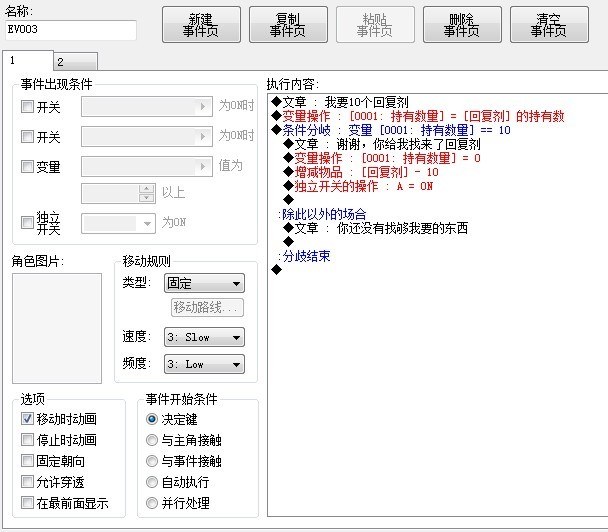Click the 清空事件页 button
608x532 pixels.
tap(549, 24)
